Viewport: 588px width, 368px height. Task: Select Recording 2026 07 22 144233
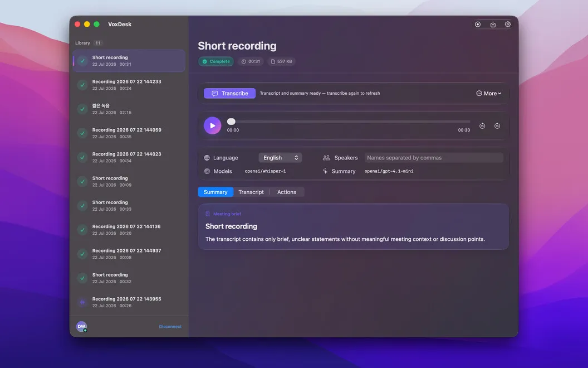[129, 85]
